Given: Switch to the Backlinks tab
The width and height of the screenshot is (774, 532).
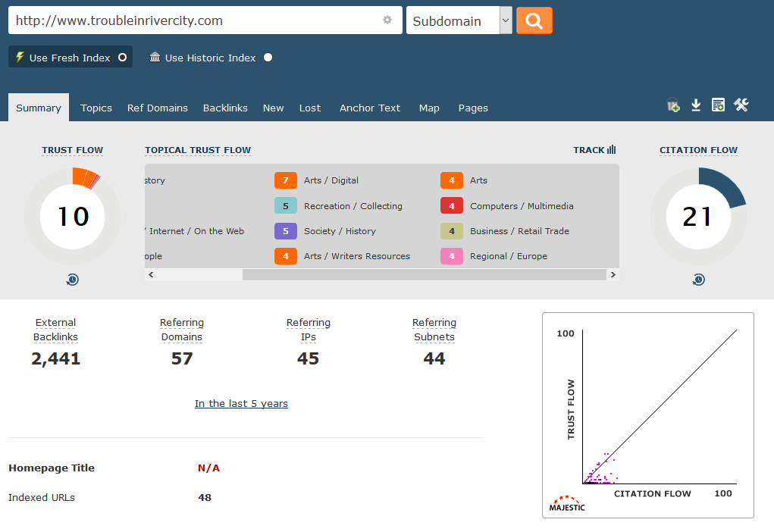Looking at the screenshot, I should pyautogui.click(x=225, y=108).
